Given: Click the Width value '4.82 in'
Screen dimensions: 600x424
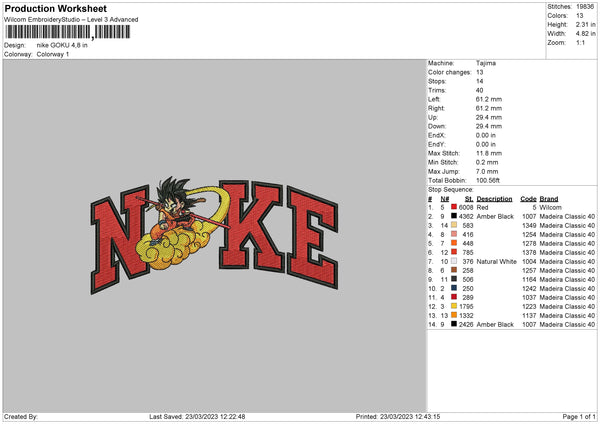Looking at the screenshot, I should point(586,34).
